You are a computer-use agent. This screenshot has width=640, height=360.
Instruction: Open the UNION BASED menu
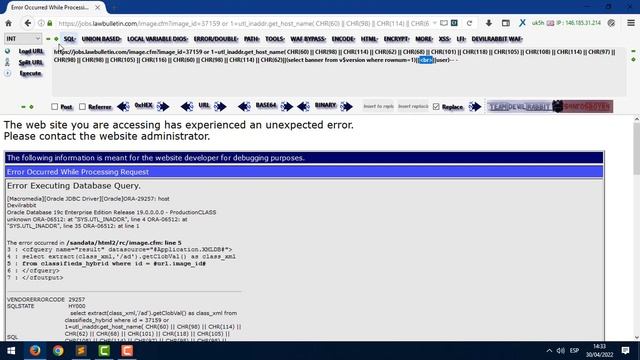[x=101, y=39]
